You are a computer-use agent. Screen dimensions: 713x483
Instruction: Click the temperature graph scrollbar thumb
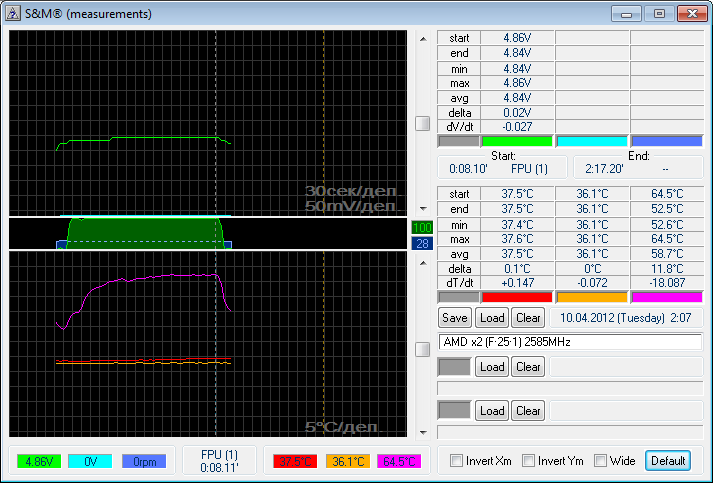click(x=423, y=349)
